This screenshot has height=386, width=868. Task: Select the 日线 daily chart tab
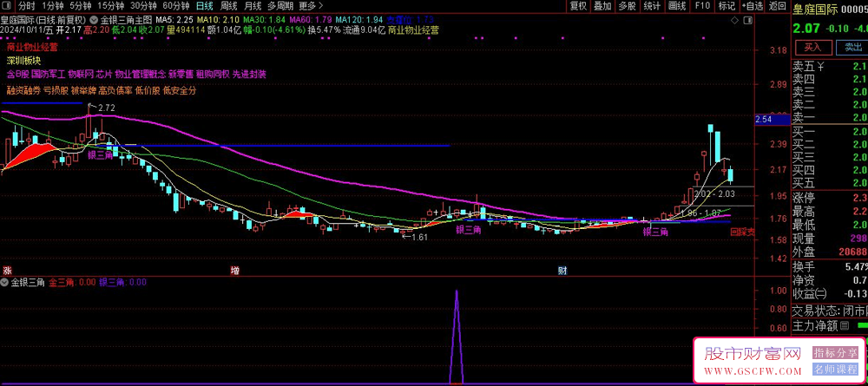[x=205, y=6]
